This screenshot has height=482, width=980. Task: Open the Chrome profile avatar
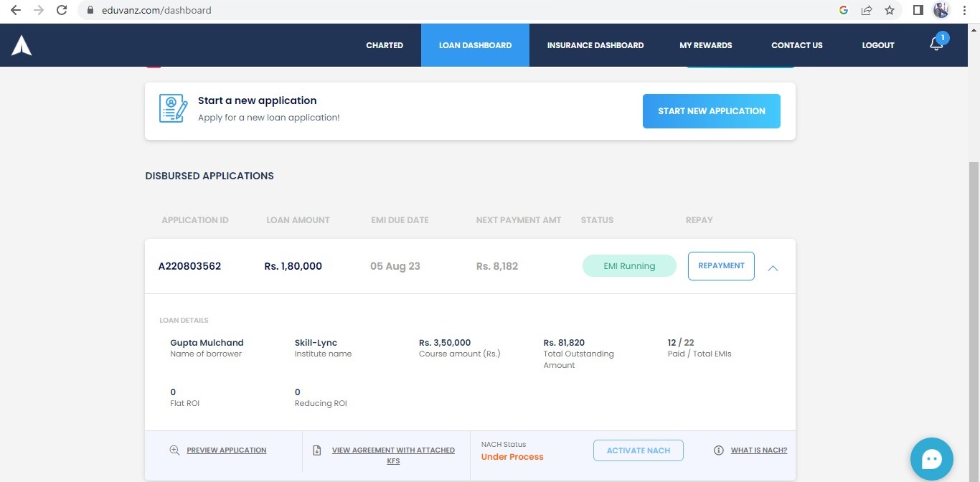941,10
